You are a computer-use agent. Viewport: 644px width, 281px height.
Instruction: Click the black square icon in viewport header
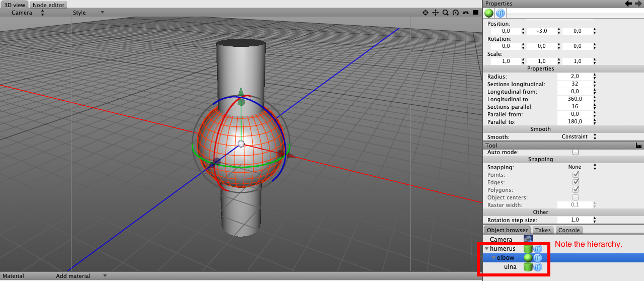(476, 13)
